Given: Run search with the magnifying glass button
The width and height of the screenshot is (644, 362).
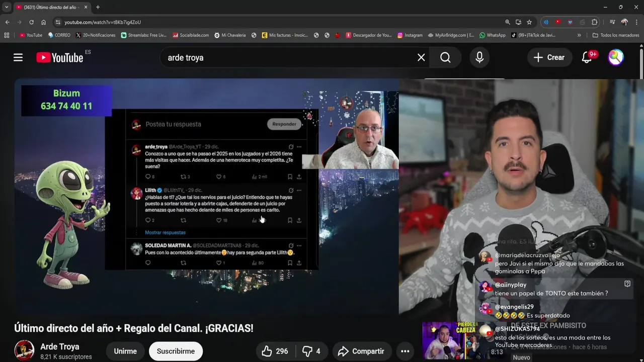Looking at the screenshot, I should [x=445, y=57].
